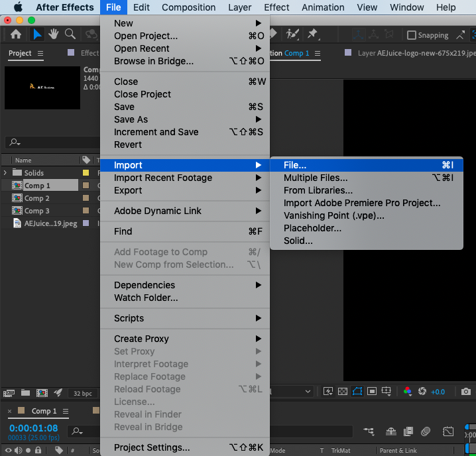Toggle Motion Blur icon in timeline
Image resolution: width=476 pixels, height=456 pixels.
pos(426,431)
